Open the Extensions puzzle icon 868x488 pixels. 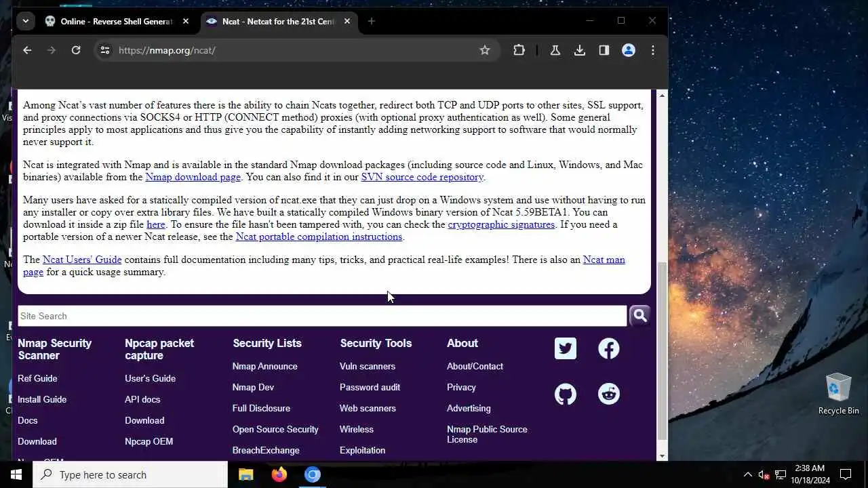[x=519, y=50]
